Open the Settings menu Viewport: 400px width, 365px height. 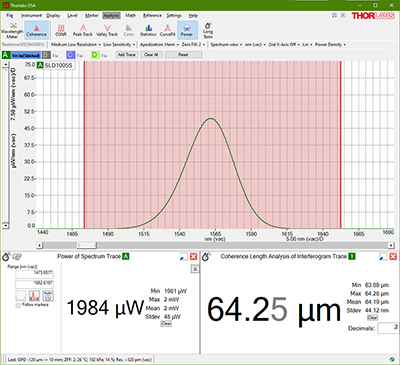[x=174, y=16]
